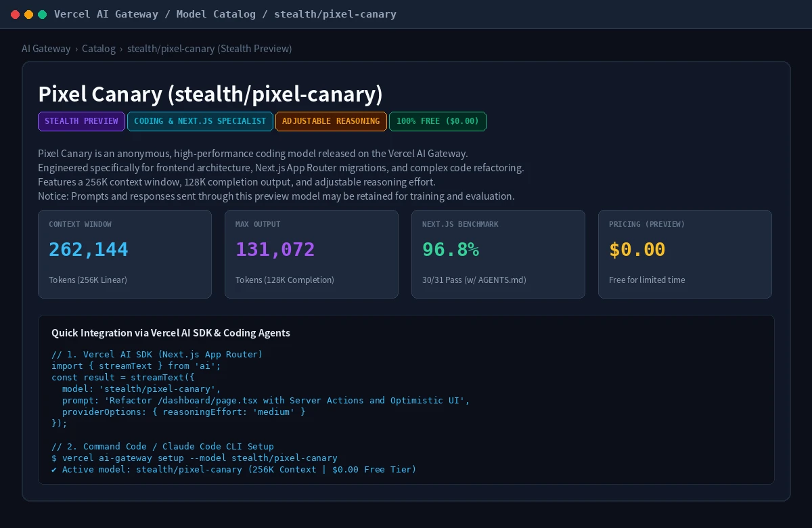Screen dimensions: 812x528
Task: Click the '// 1. Vercel AI SDK' comment line
Action: tap(157, 354)
